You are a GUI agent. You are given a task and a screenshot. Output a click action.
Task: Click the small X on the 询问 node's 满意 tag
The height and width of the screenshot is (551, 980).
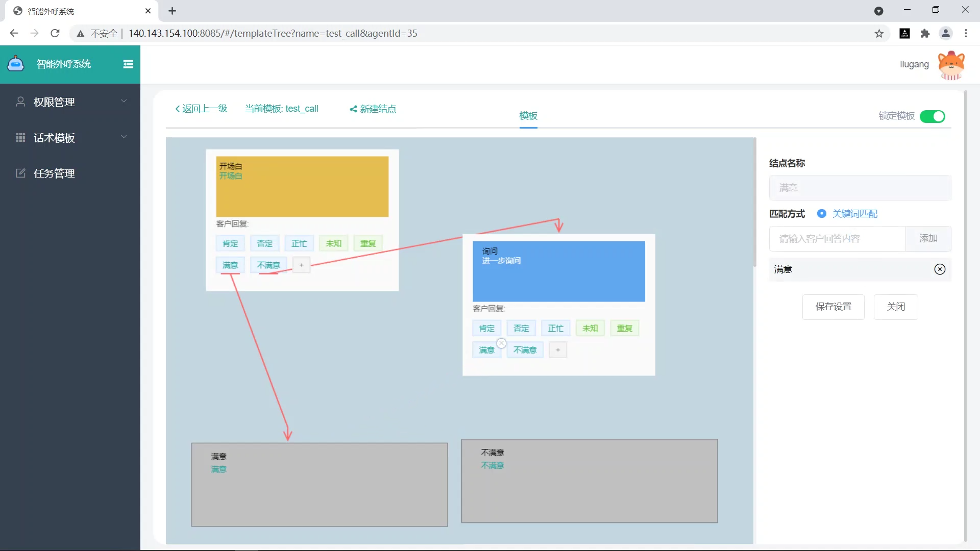(x=502, y=343)
